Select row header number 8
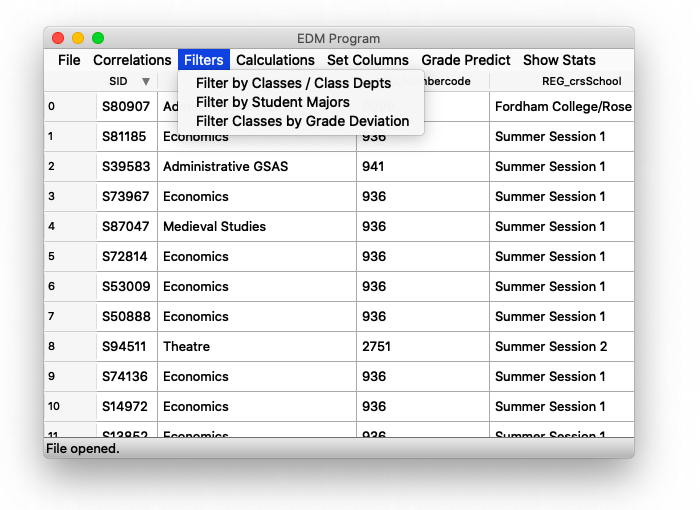The image size is (700, 510). point(52,347)
